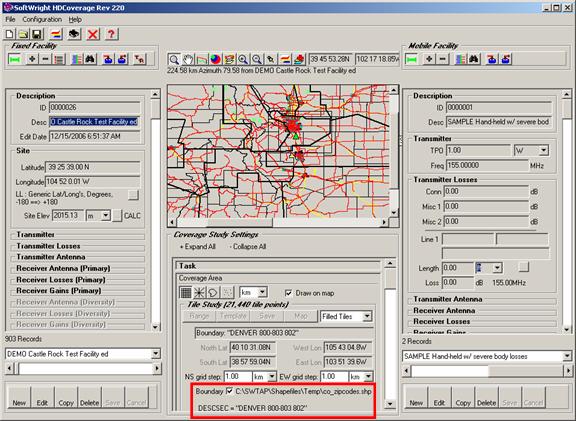Click the map horizontal scrollbar
The width and height of the screenshot is (576, 421).
point(278,222)
